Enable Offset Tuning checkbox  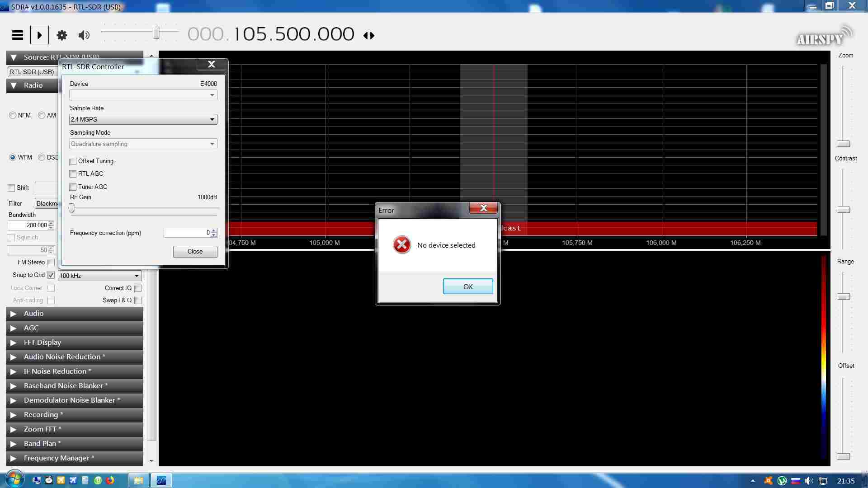73,161
